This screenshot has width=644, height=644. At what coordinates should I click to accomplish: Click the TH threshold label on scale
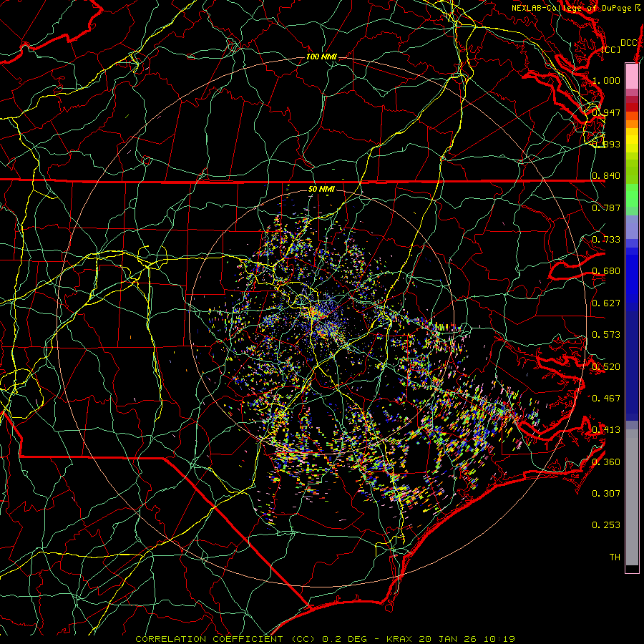(615, 557)
